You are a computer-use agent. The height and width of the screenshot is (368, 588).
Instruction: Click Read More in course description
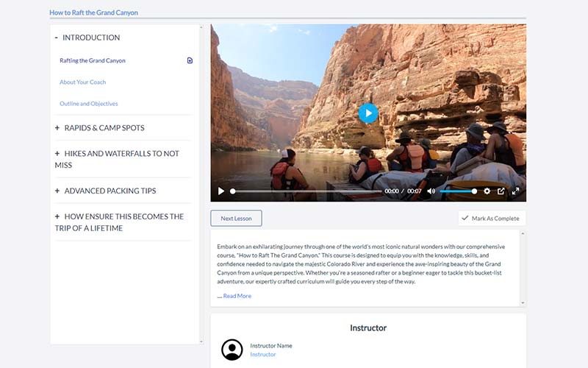point(237,296)
